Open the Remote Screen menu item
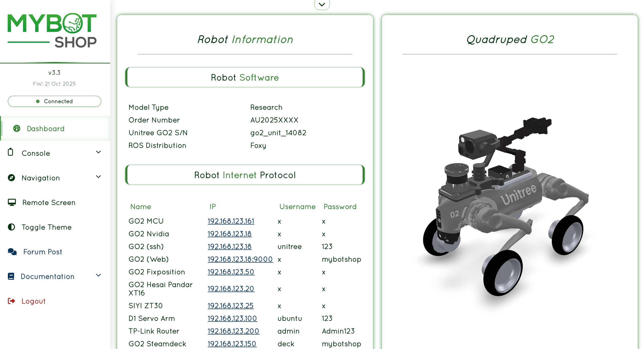Viewport: 644px width, 349px height. click(x=49, y=202)
